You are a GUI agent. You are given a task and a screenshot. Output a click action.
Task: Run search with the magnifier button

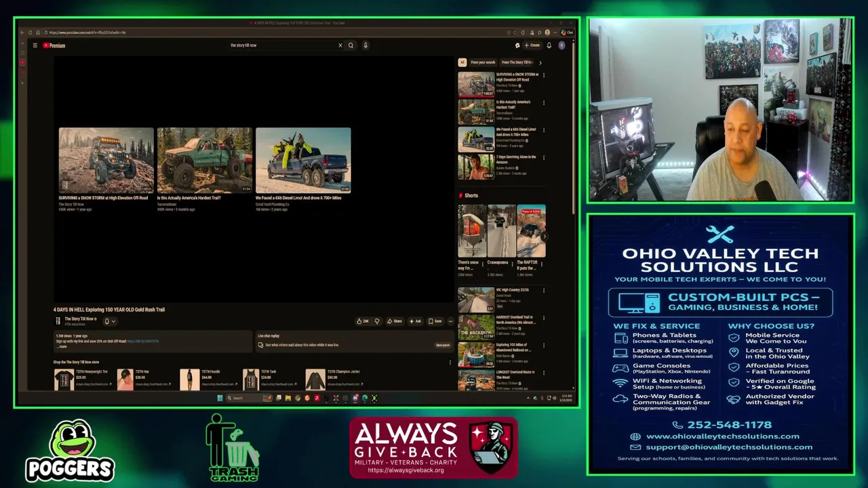click(351, 45)
